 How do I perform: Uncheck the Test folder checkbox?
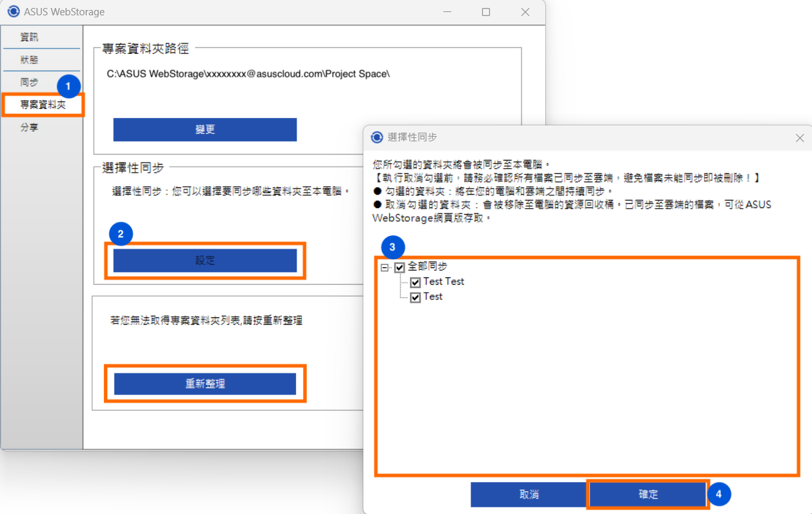point(415,297)
